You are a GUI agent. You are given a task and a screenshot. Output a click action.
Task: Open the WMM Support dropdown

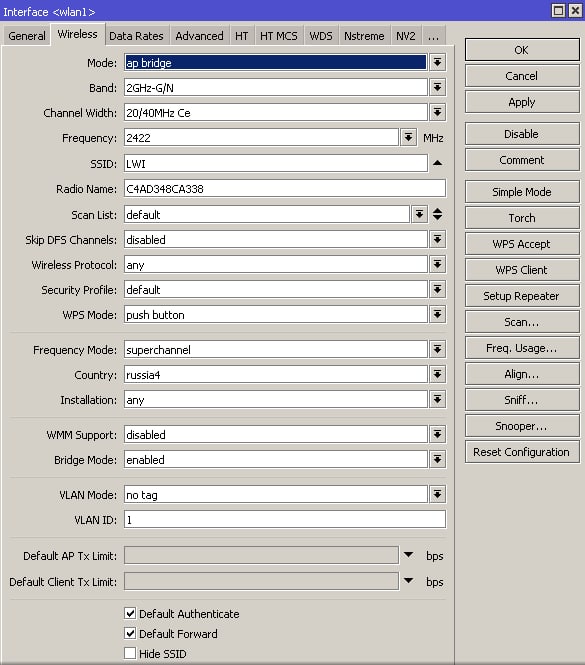click(437, 434)
